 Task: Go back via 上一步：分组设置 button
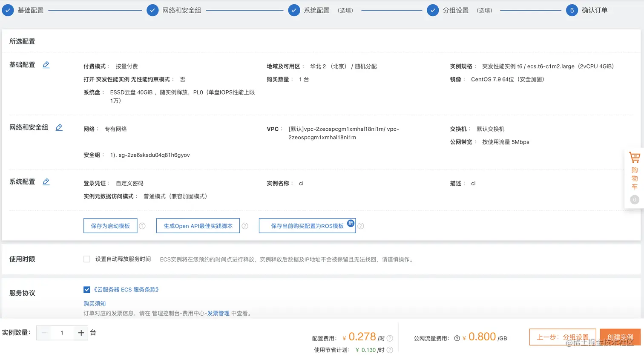(x=562, y=337)
